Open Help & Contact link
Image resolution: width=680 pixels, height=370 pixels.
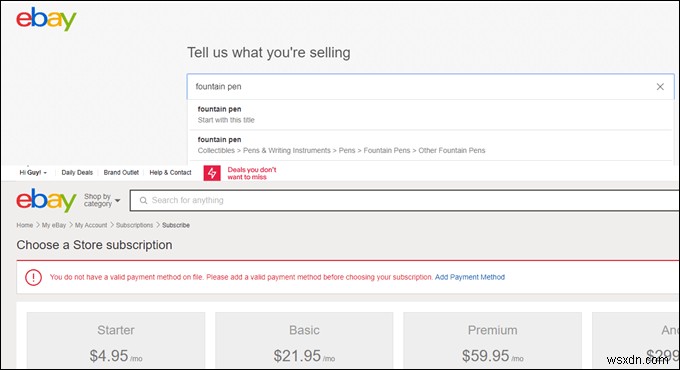pos(170,173)
